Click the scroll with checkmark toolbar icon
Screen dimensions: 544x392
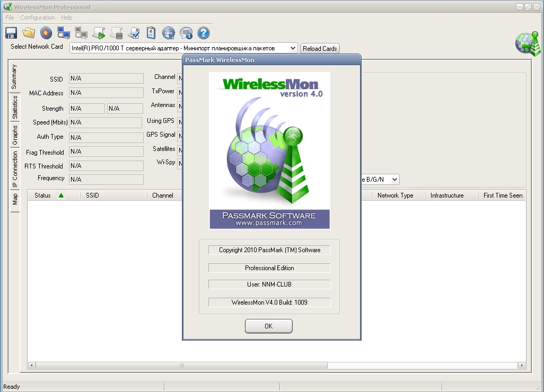[x=134, y=33]
